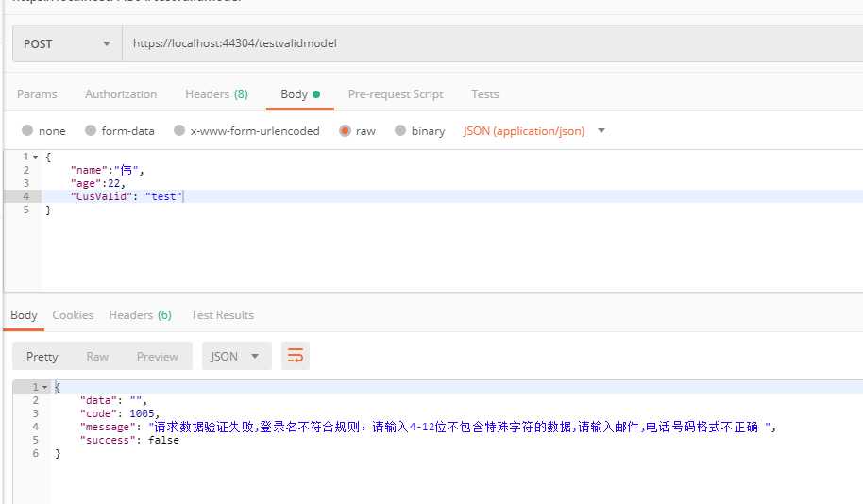This screenshot has height=504, width=863.
Task: Select the raw body radio option
Action: click(x=345, y=130)
